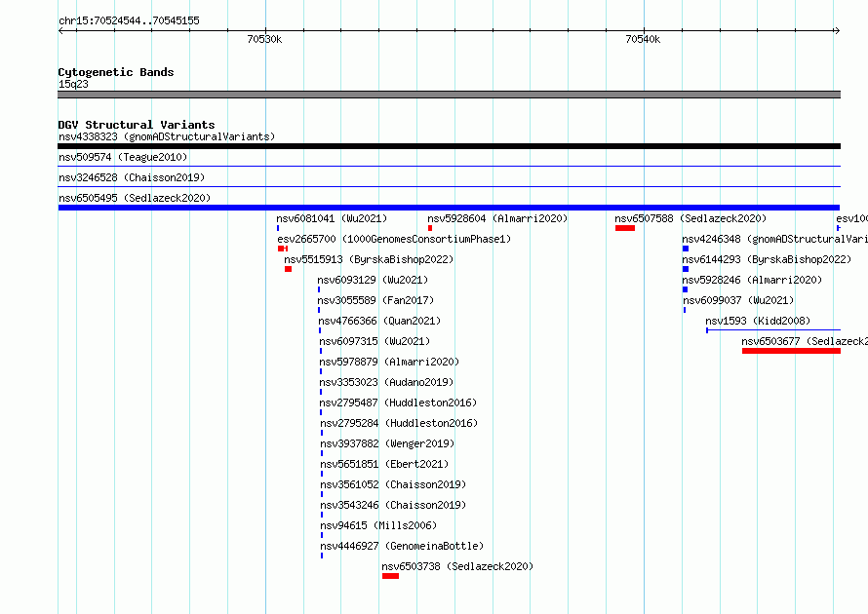Screen dimensions: 868x614
Task: Select the red bar under nsv6503677
Action: pos(791,351)
